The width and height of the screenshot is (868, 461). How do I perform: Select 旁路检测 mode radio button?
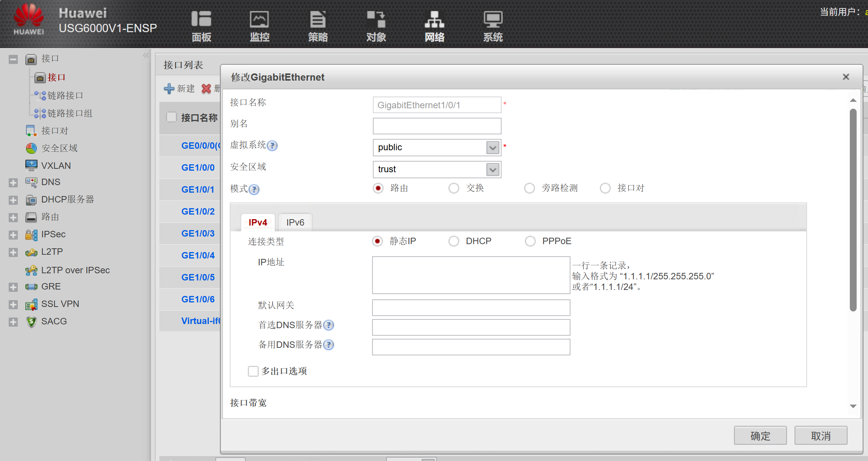click(x=529, y=188)
